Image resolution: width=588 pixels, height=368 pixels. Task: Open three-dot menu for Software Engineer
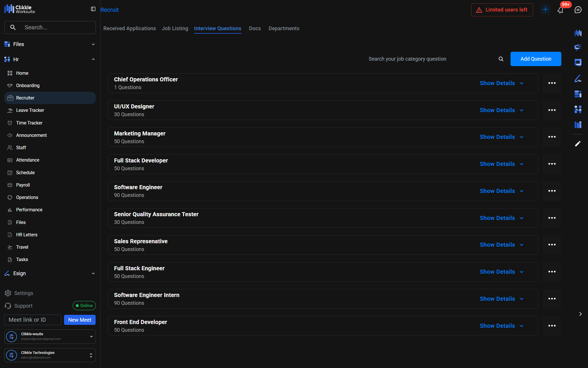552,191
